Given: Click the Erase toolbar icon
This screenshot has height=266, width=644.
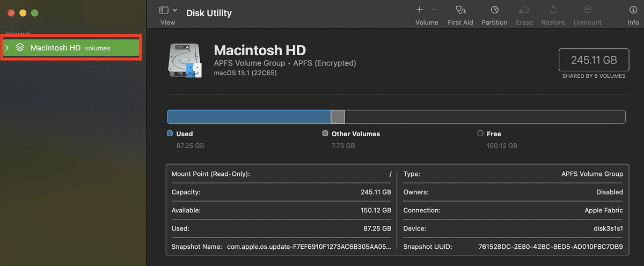Looking at the screenshot, I should (x=524, y=10).
